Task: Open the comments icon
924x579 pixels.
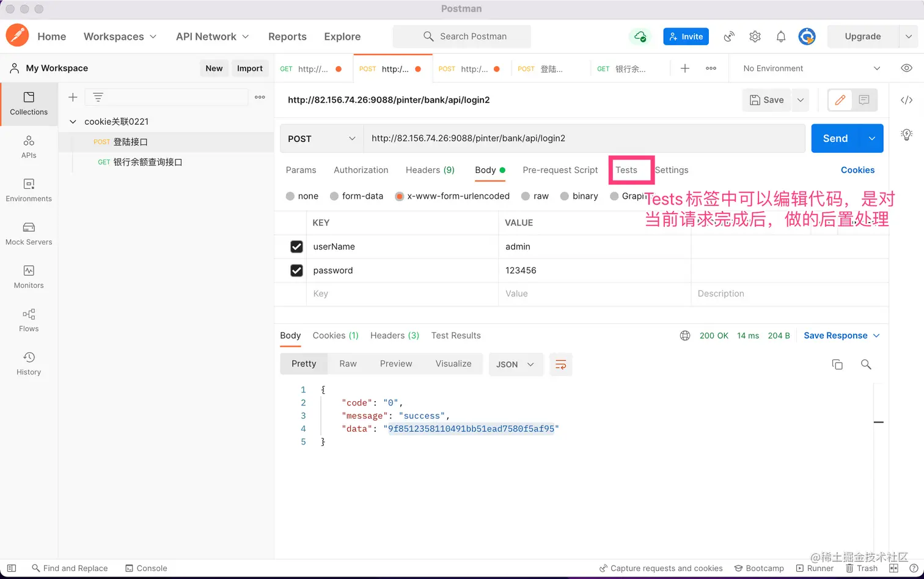Action: tap(864, 100)
